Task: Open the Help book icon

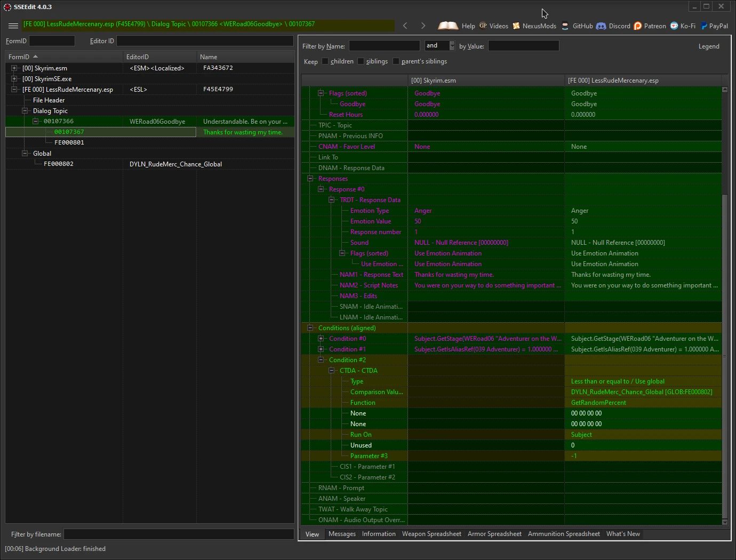Action: click(448, 26)
